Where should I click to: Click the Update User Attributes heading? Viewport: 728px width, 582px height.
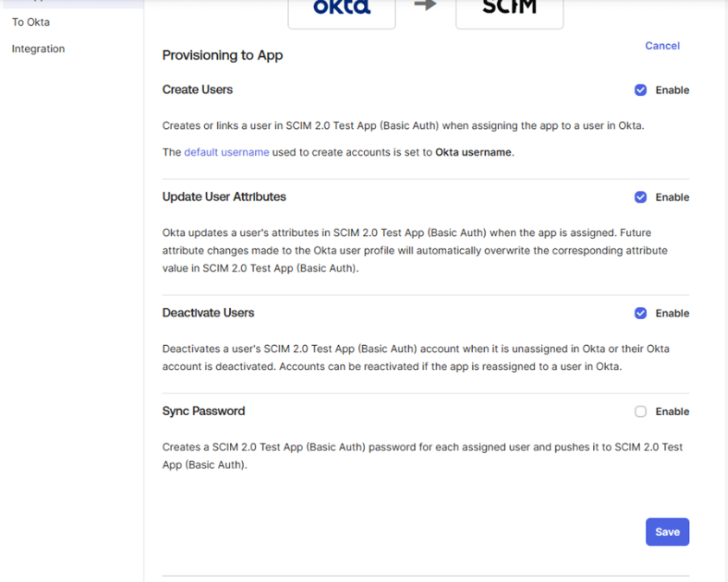pos(224,197)
